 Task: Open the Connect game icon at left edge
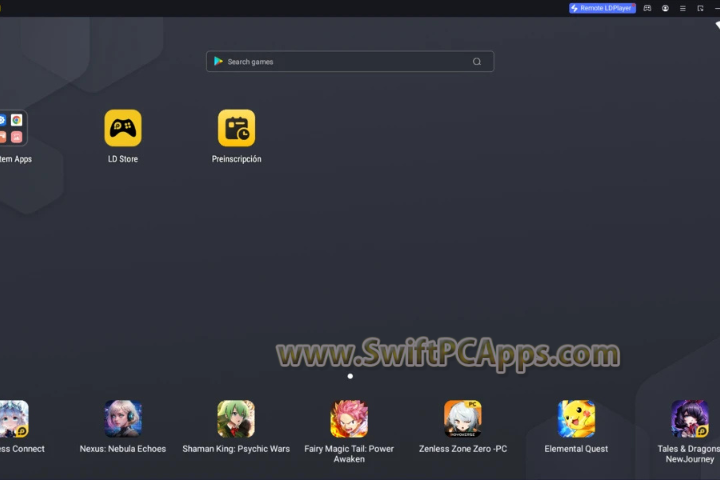click(14, 418)
